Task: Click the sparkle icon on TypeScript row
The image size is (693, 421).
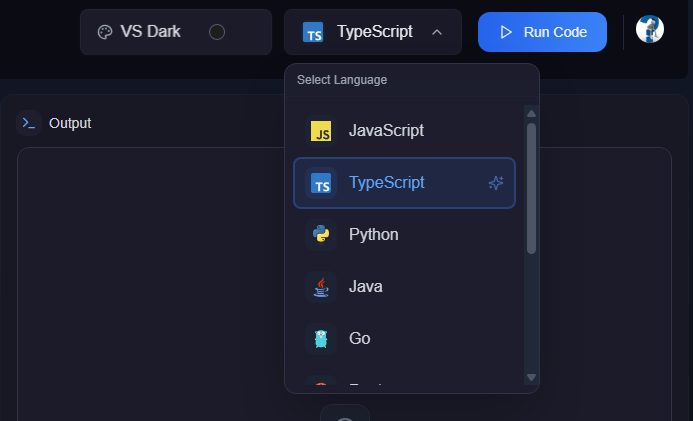Action: coord(496,183)
